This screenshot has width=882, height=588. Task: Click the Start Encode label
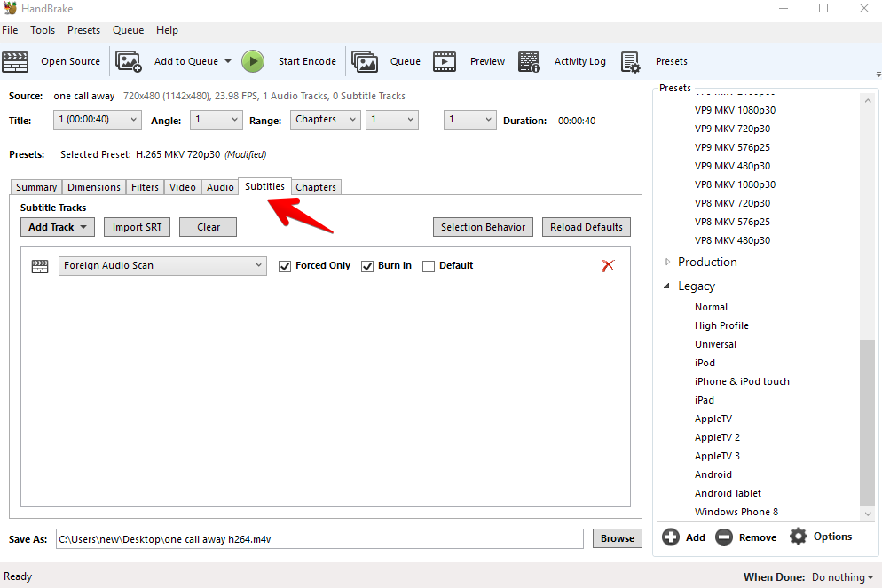pyautogui.click(x=307, y=61)
